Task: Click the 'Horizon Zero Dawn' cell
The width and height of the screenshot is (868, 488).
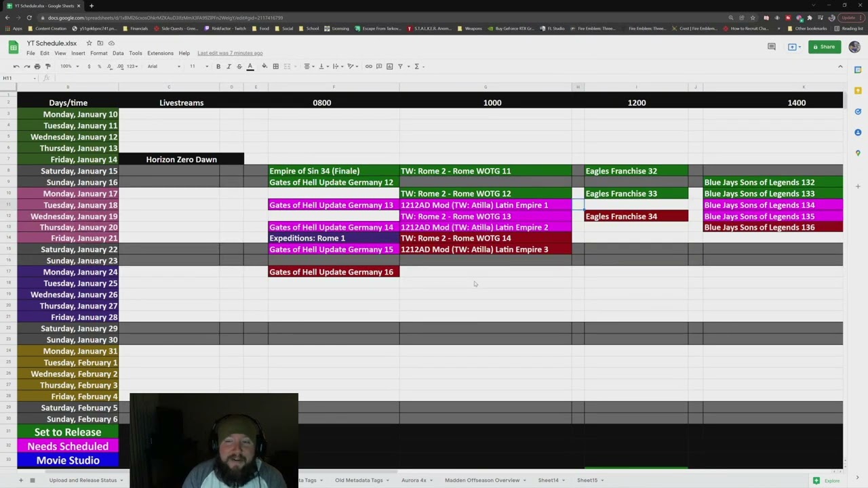Action: (x=181, y=159)
